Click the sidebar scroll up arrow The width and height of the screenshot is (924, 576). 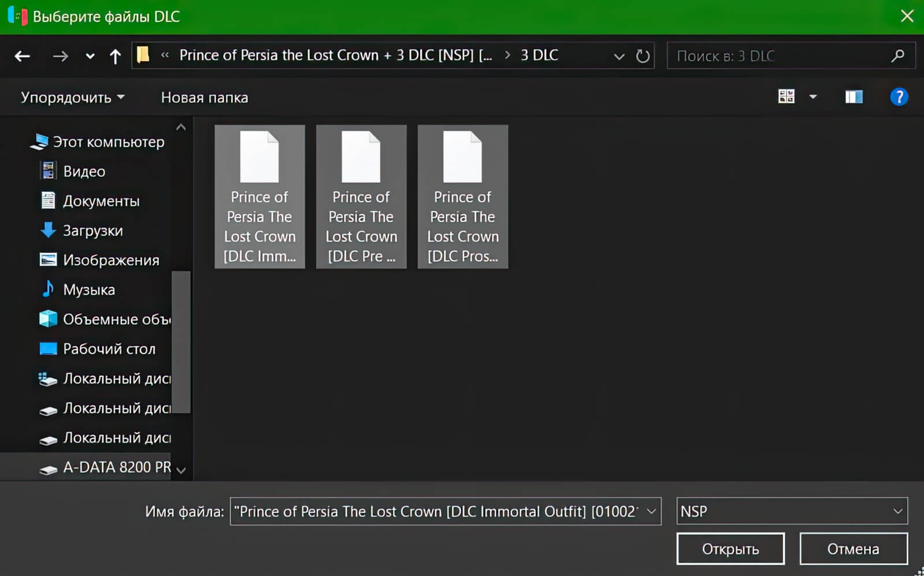pos(181,127)
